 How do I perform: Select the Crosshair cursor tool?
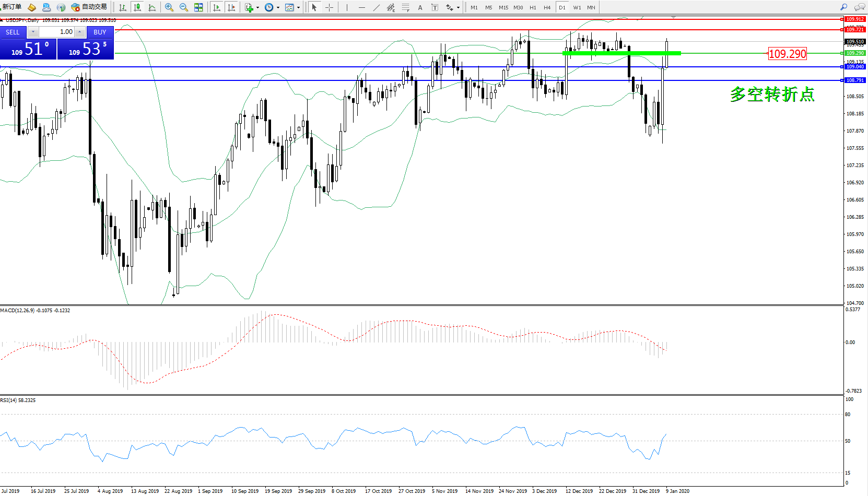pyautogui.click(x=329, y=7)
